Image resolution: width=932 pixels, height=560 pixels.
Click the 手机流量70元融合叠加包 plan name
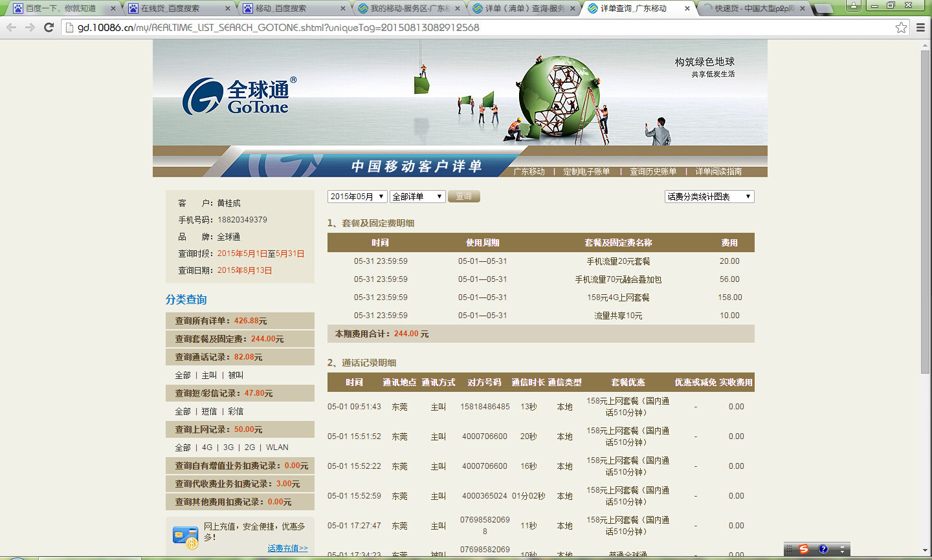pos(618,279)
